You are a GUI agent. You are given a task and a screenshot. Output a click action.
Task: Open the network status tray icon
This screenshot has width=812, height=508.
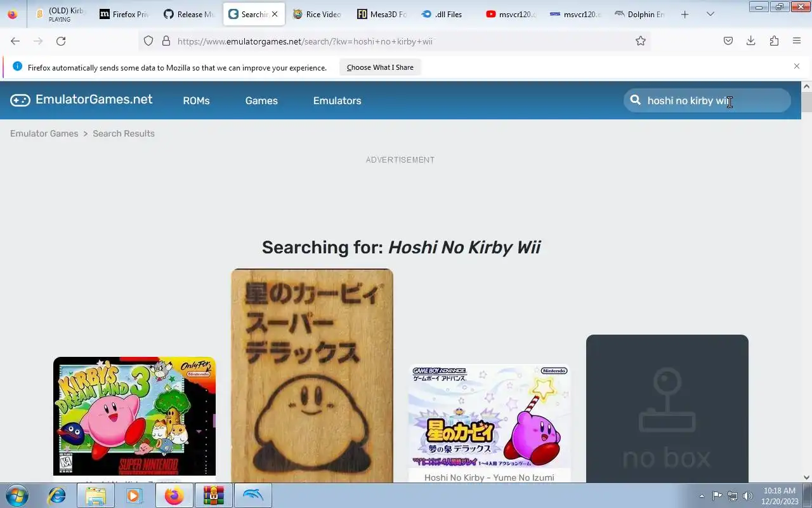click(x=733, y=496)
